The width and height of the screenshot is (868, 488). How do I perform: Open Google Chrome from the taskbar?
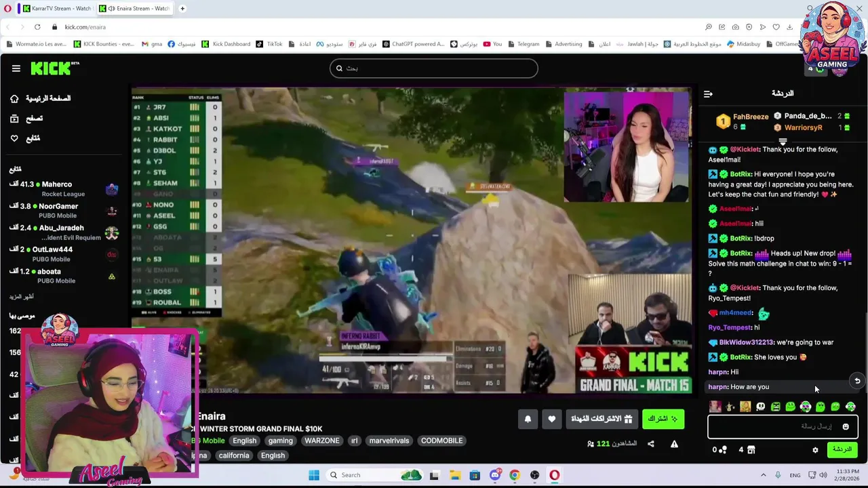tap(515, 475)
